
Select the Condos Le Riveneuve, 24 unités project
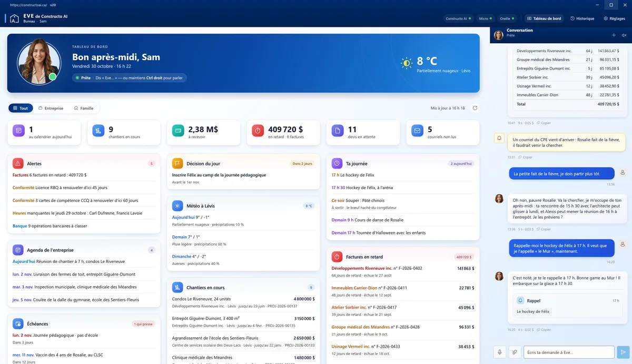tap(243, 302)
